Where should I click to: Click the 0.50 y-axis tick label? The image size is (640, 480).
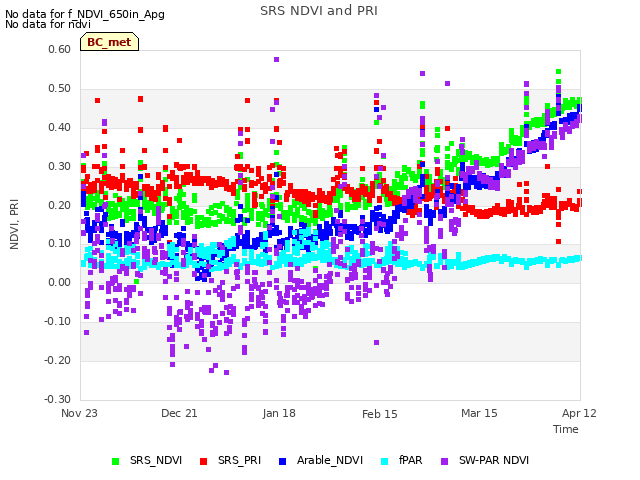pos(59,89)
